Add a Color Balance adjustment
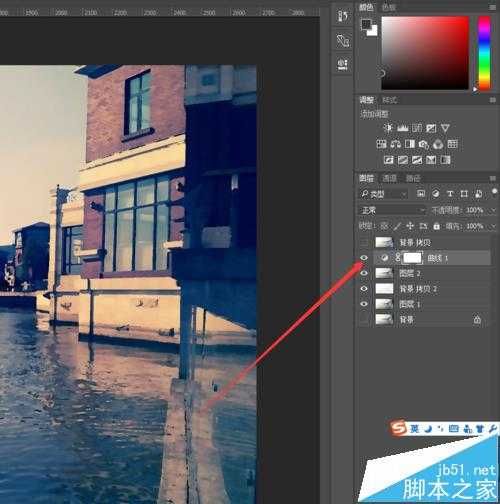This screenshot has height=504, width=500. 396,144
